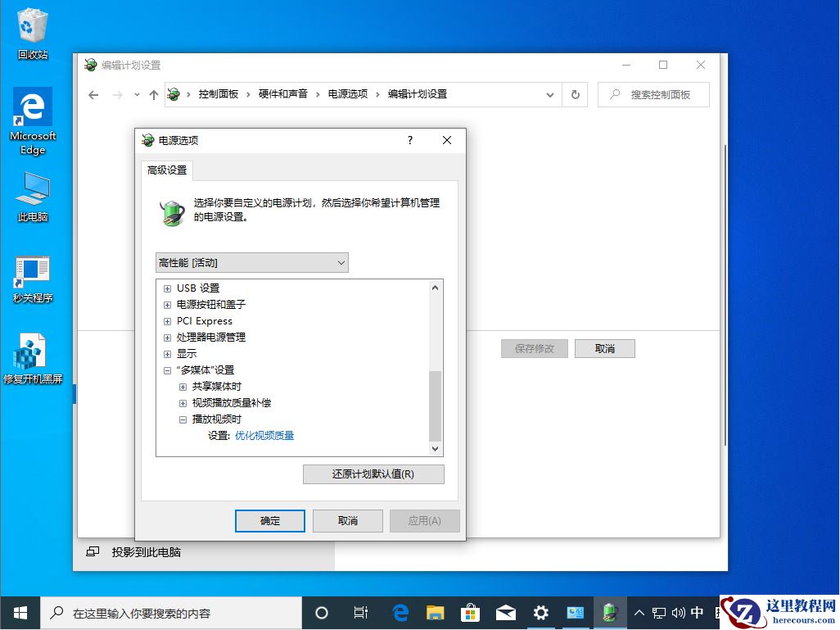Launch Microsoft Edge from the taskbar
Image resolution: width=840 pixels, height=630 pixels.
tap(400, 613)
